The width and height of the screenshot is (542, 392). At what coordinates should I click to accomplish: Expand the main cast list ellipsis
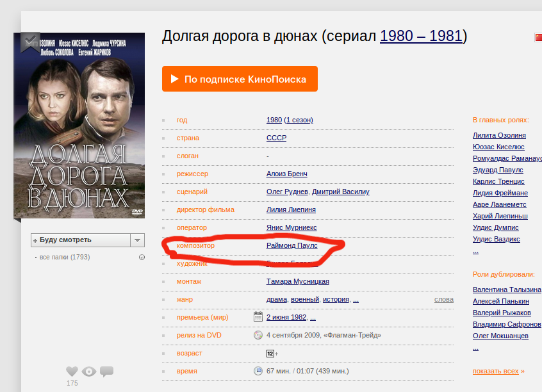[x=475, y=251]
